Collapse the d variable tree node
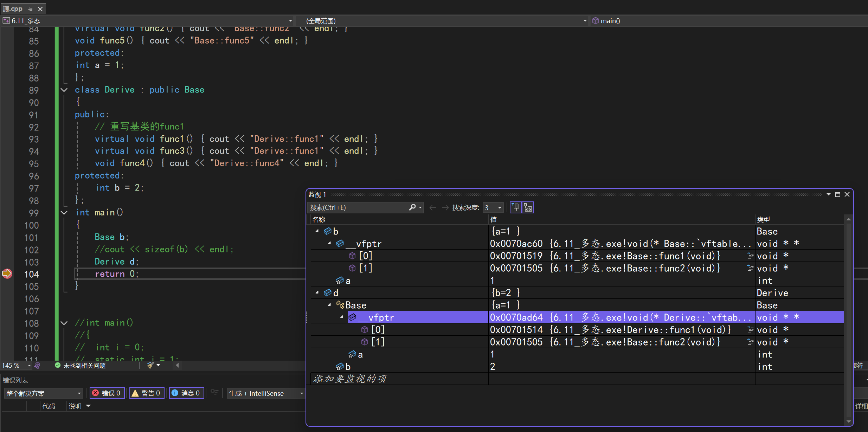 pyautogui.click(x=317, y=292)
